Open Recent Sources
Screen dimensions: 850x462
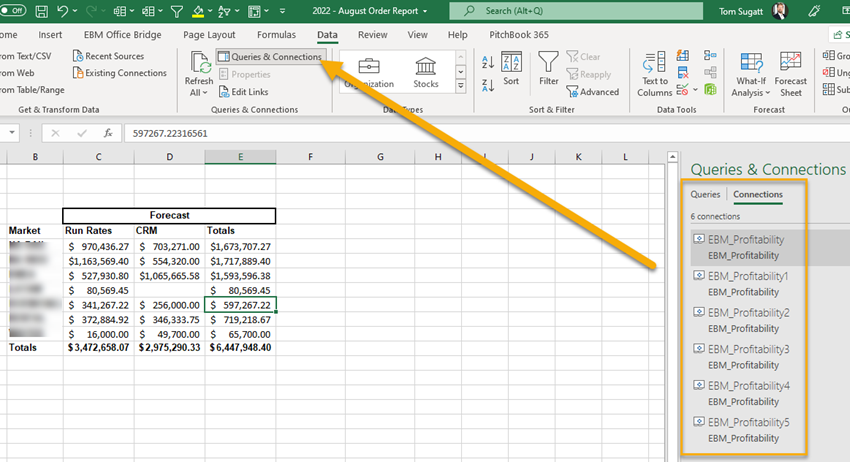click(108, 56)
